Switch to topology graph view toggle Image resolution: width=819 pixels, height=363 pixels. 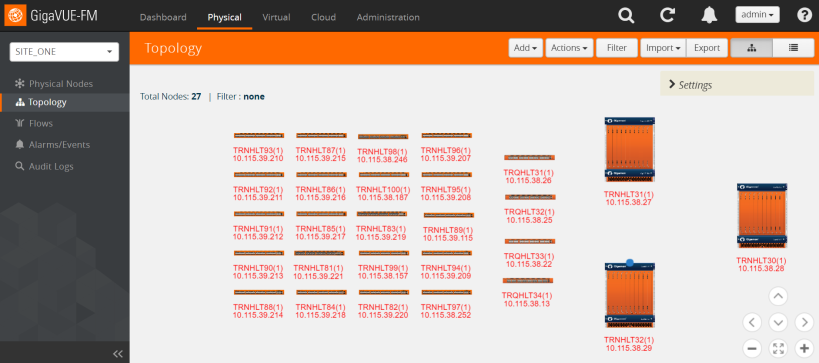click(752, 48)
